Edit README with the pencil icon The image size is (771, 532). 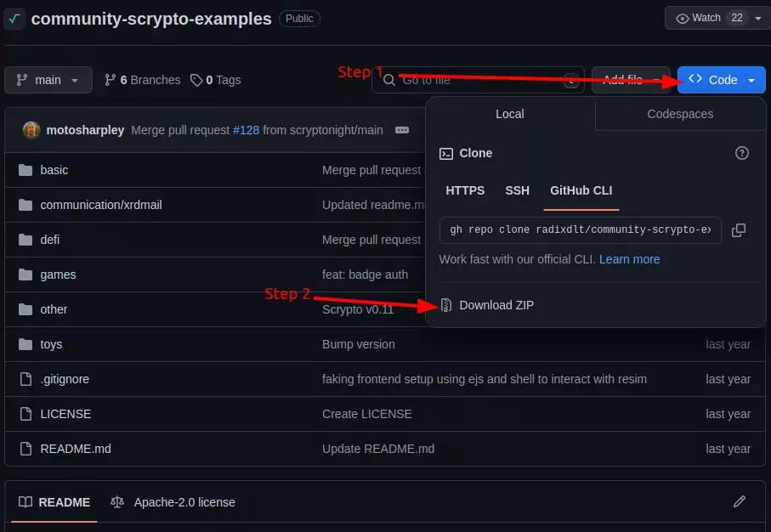[739, 501]
